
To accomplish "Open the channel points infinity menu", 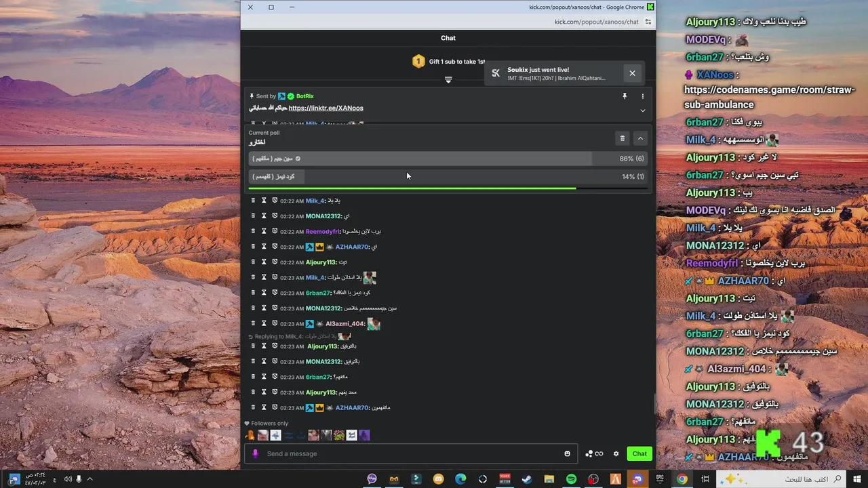I will (x=594, y=453).
